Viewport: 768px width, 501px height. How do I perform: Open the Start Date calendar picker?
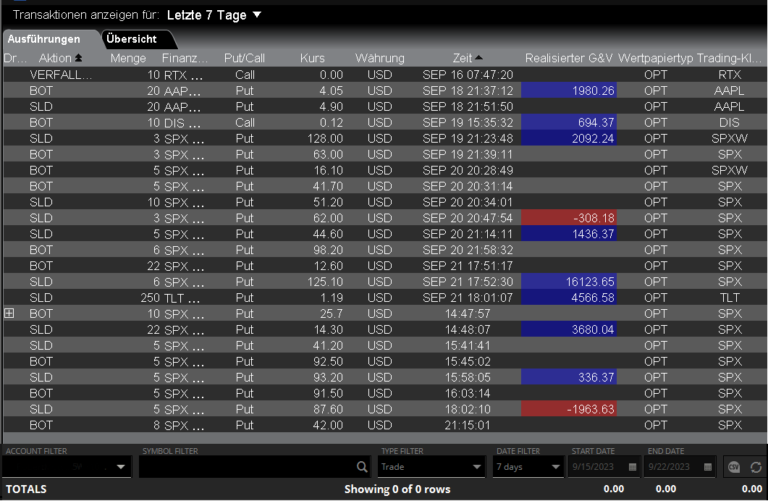pyautogui.click(x=632, y=466)
